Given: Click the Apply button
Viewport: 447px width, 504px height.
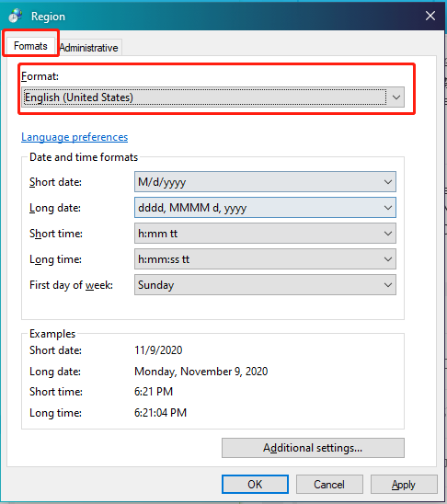Looking at the screenshot, I should click(404, 484).
